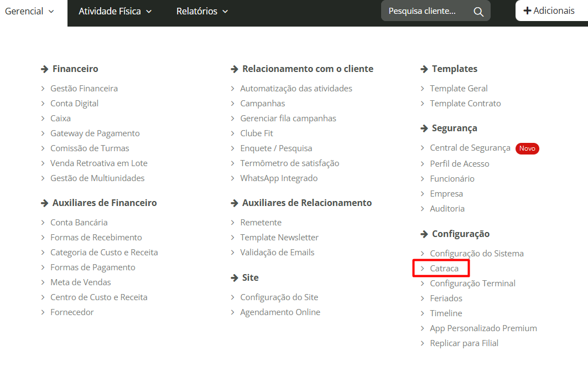The height and width of the screenshot is (381, 588).
Task: Go to Central de Segurança
Action: (x=470, y=148)
